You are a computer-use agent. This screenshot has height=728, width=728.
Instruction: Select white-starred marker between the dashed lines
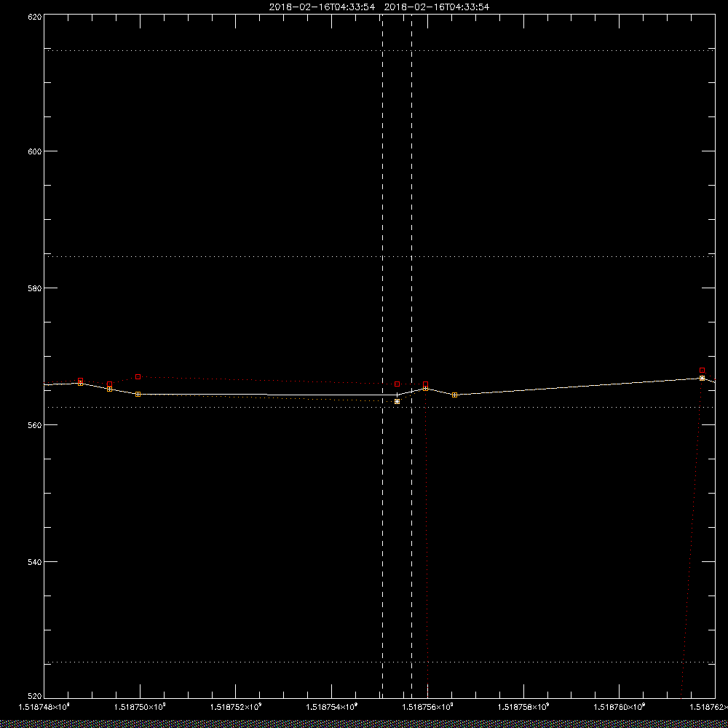point(397,402)
